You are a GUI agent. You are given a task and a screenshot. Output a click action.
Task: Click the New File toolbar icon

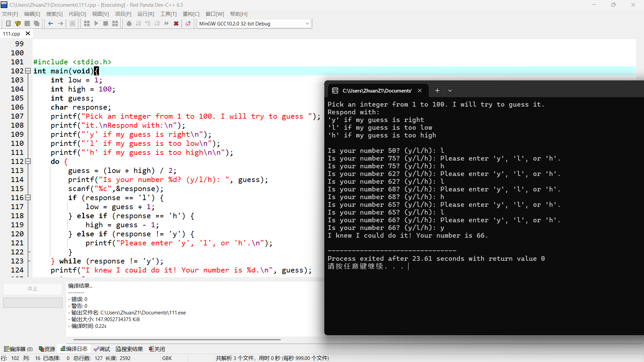[x=8, y=23]
